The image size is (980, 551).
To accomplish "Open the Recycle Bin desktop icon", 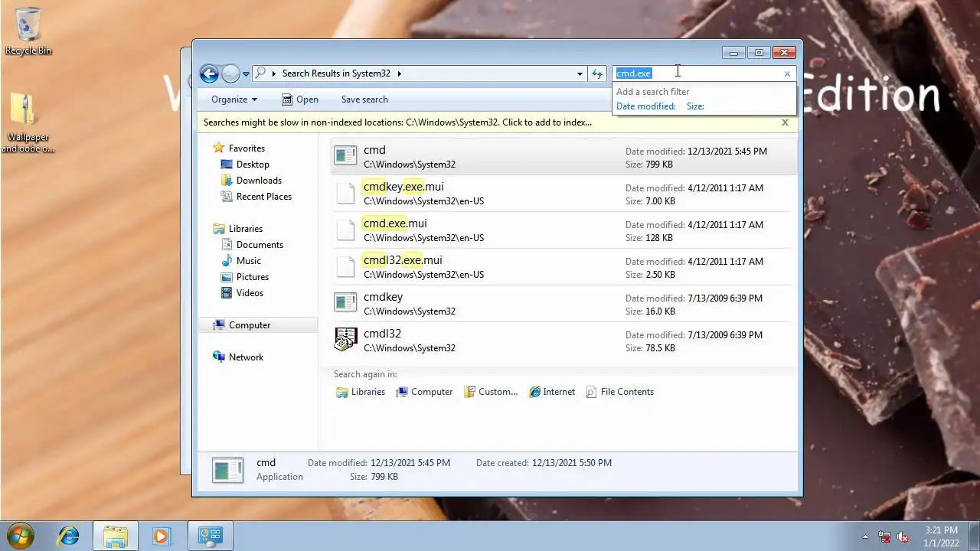I will tap(28, 32).
